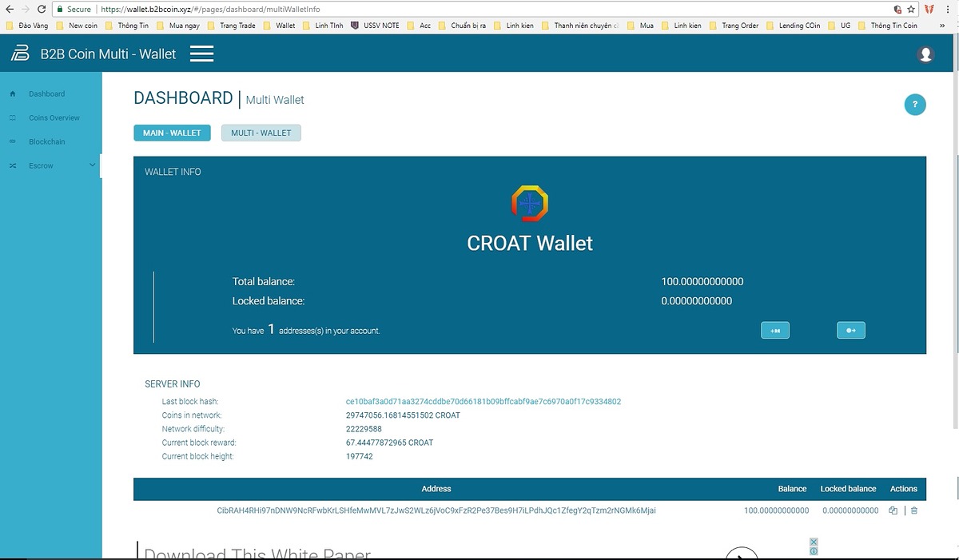Expand the Escrow submenu chevron
This screenshot has width=959, height=560.
(93, 165)
